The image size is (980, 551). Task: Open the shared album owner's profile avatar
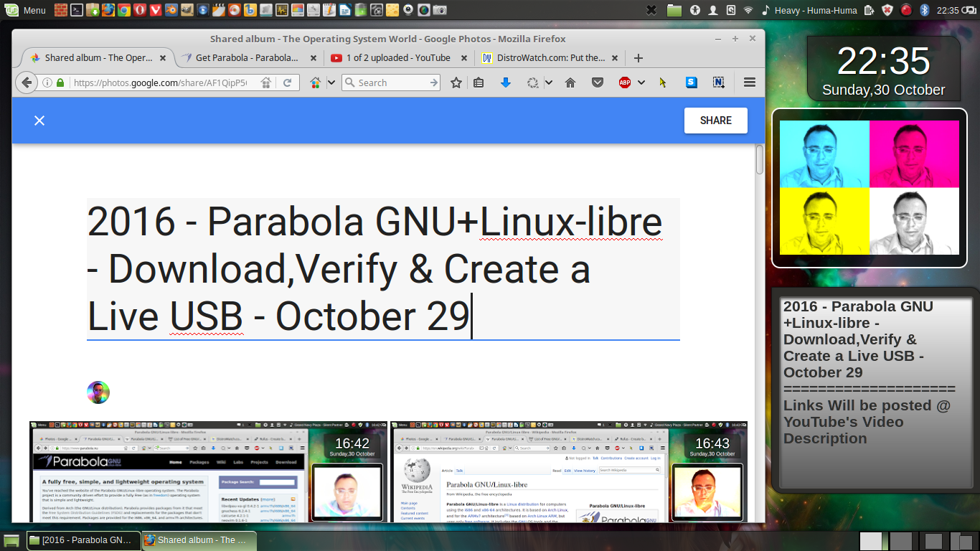pyautogui.click(x=98, y=392)
